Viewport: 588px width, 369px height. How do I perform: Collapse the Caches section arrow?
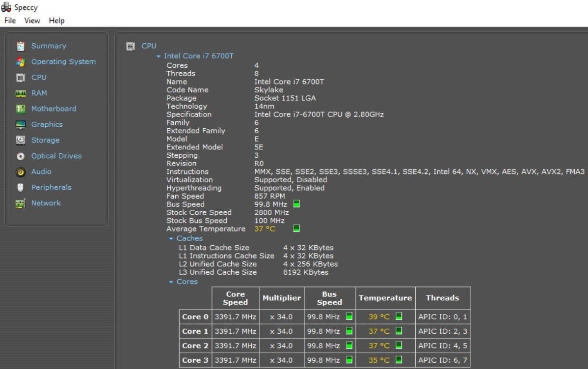[171, 239]
